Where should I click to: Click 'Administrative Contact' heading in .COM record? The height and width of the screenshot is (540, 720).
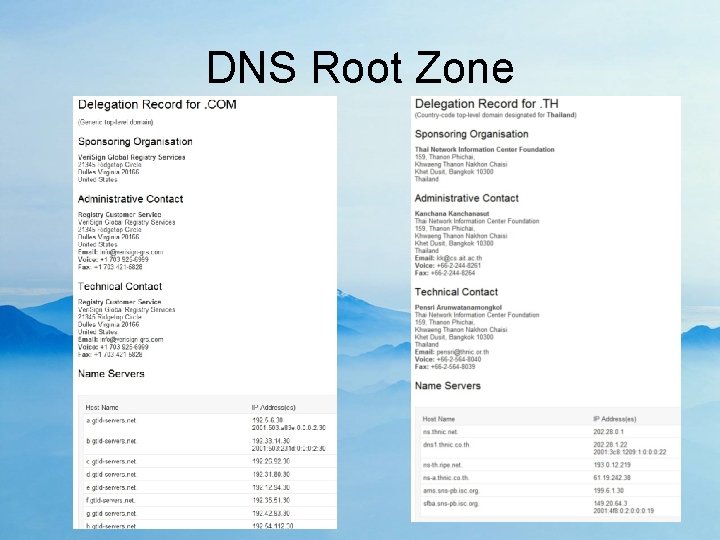(130, 199)
